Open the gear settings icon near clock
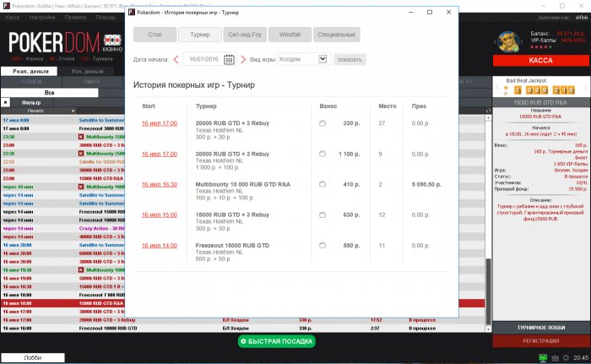The width and height of the screenshot is (591, 364). click(566, 357)
